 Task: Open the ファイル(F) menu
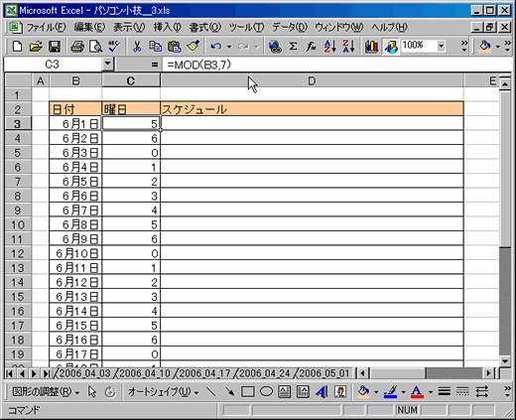[x=46, y=27]
